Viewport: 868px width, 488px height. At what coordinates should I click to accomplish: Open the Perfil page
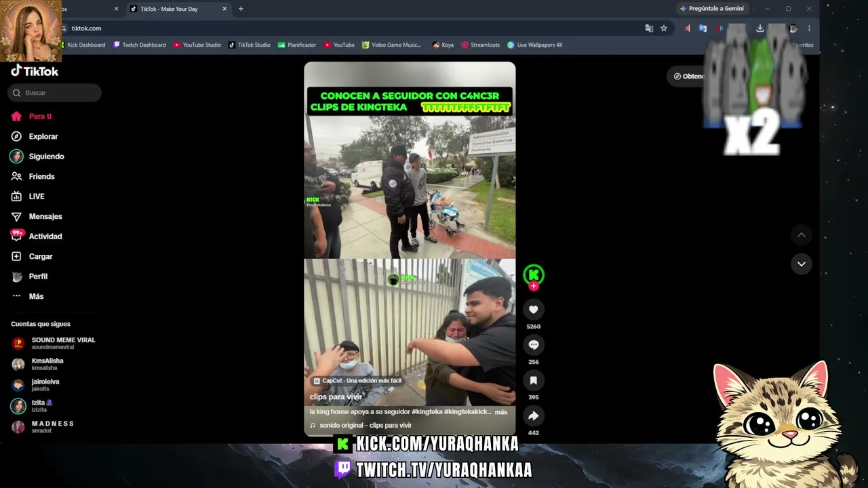(30, 277)
